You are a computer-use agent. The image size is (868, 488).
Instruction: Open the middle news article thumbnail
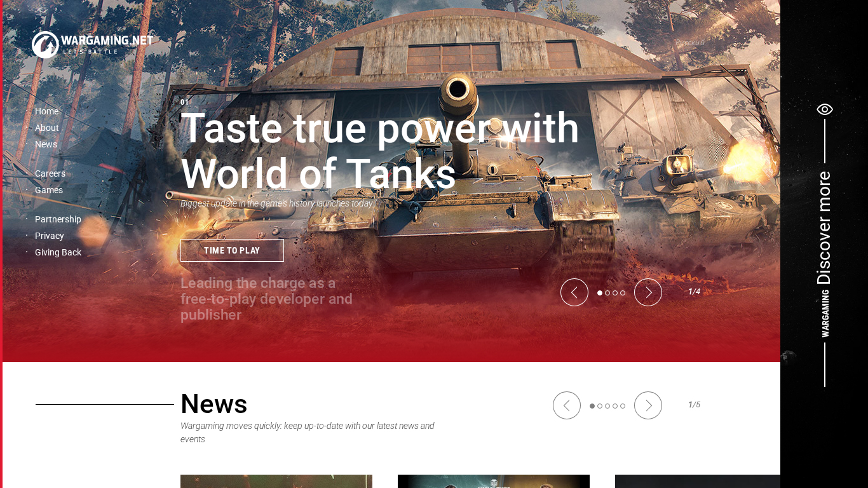point(493,481)
